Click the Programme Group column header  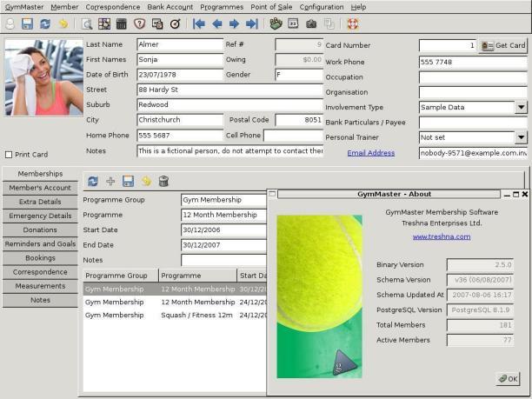121,276
